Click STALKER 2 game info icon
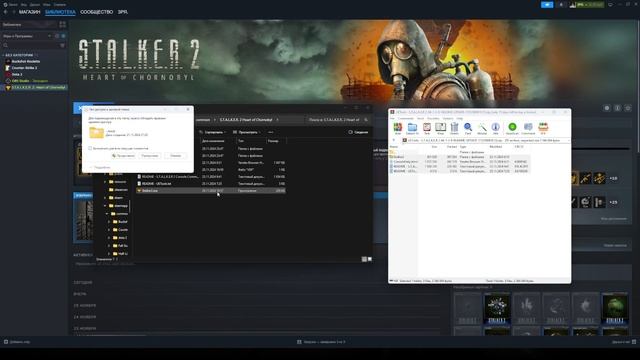Image resolution: width=640 pixels, height=360 pixels. coord(618,108)
